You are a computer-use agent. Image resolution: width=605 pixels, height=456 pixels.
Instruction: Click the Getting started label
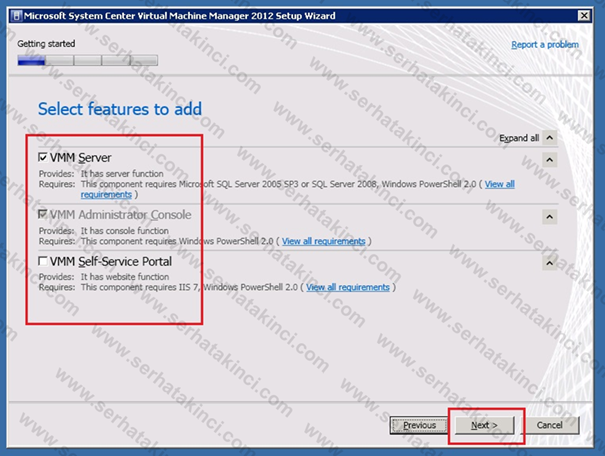point(46,44)
